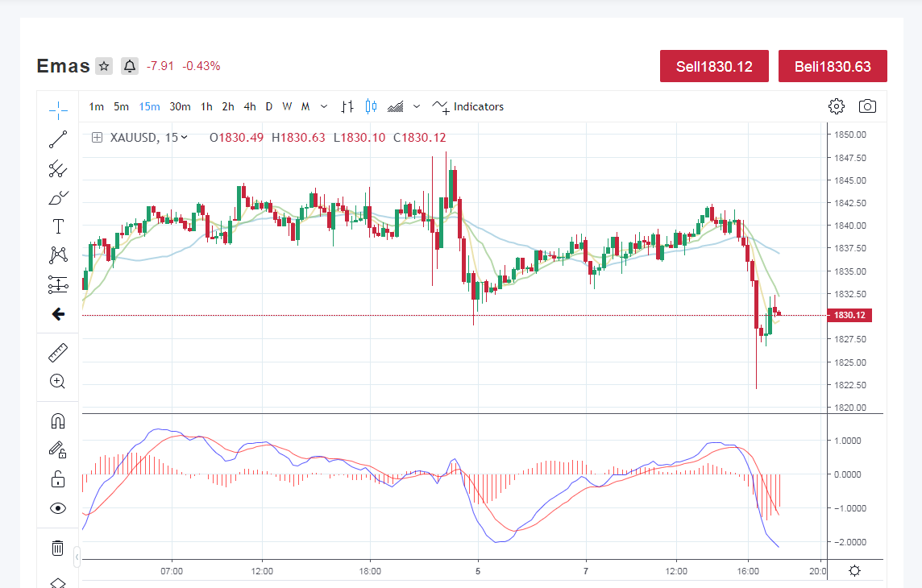Click the Sell 1830.12 button
Image resolution: width=922 pixels, height=588 pixels.
pyautogui.click(x=713, y=66)
